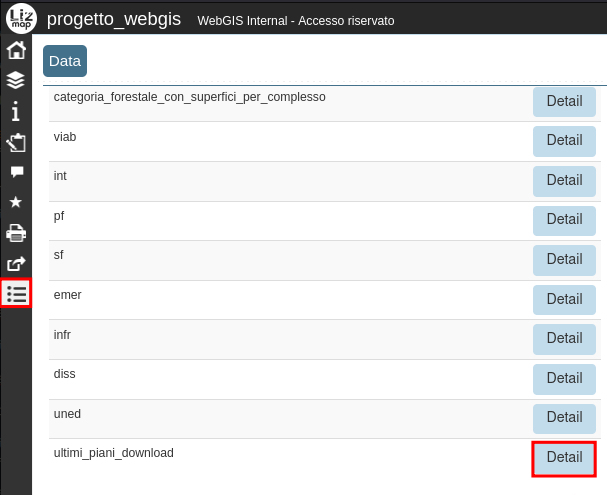607x495 pixels.
Task: Open the share permalink icon
Action: coord(16,264)
